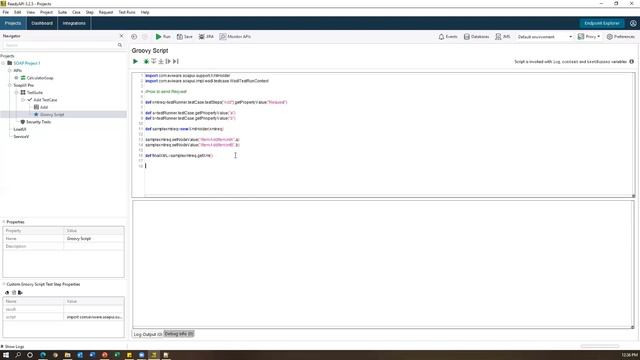
Task: Collapse the SOAP Project 1 node
Action: pos(3,63)
